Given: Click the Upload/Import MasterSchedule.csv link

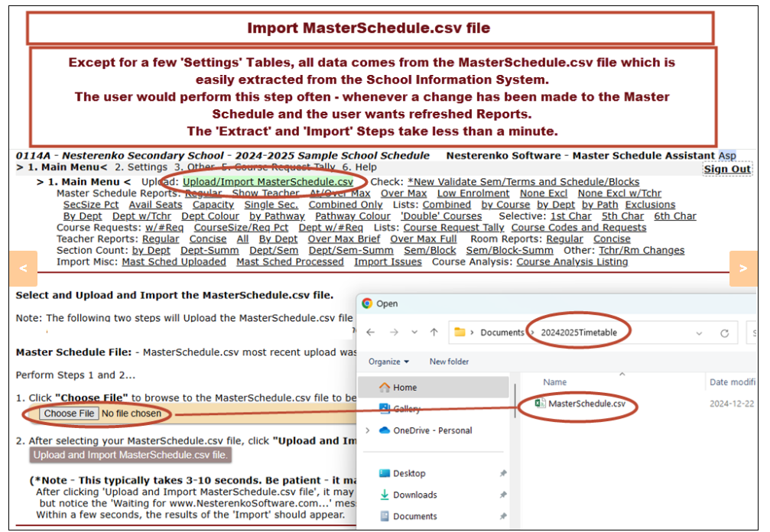Looking at the screenshot, I should (x=268, y=182).
